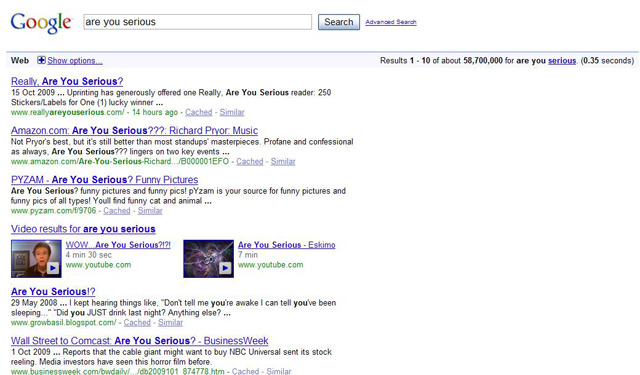The image size is (640, 375).
Task: Open Similar link for reallyareyouserious.com
Action: point(232,112)
